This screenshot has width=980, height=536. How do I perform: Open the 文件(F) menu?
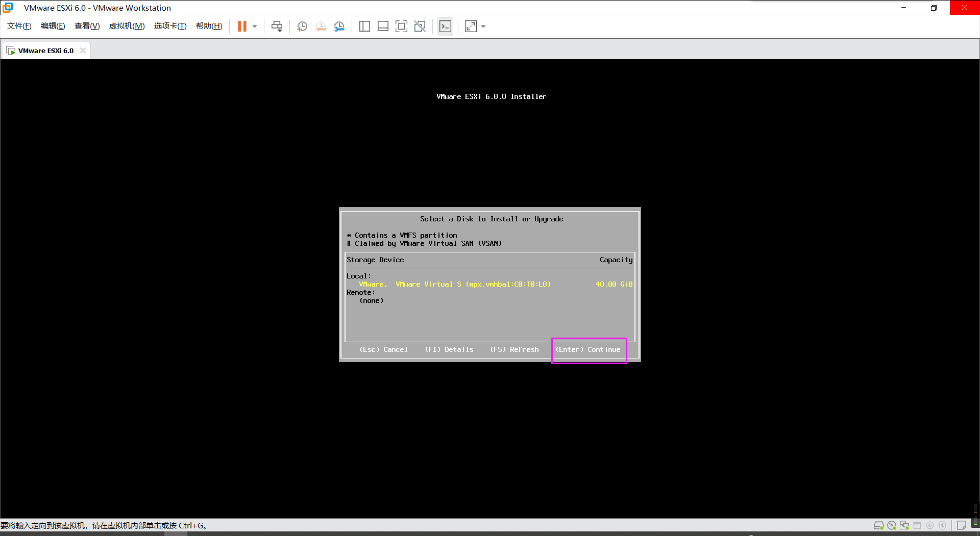pyautogui.click(x=19, y=26)
